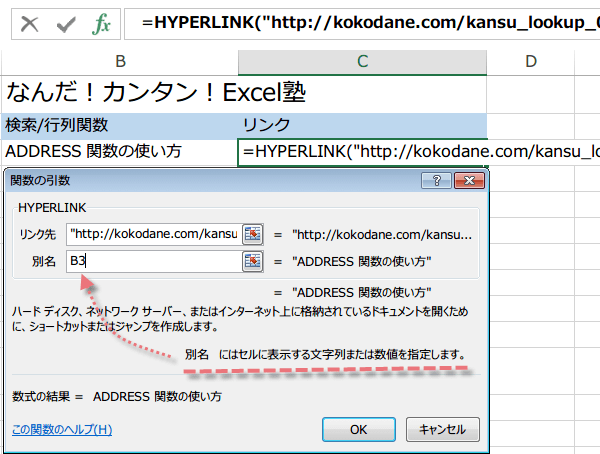Open Insert Function via fx icon
Image resolution: width=600 pixels, height=454 pixels.
point(101,24)
